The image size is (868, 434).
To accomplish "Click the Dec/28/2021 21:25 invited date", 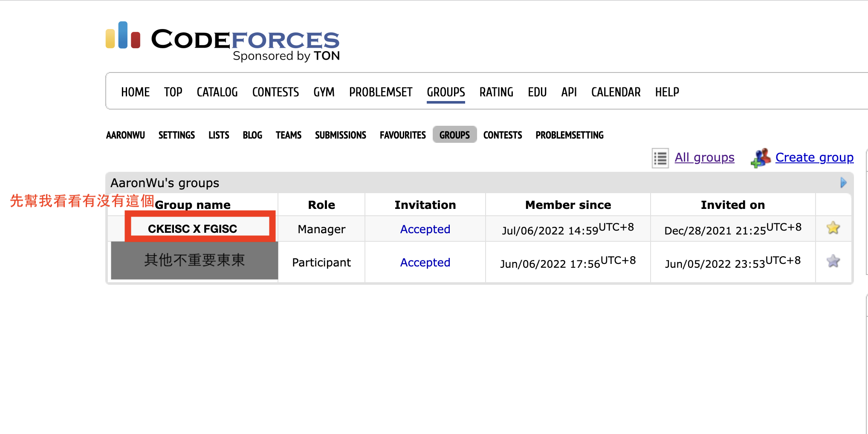I will tap(733, 229).
